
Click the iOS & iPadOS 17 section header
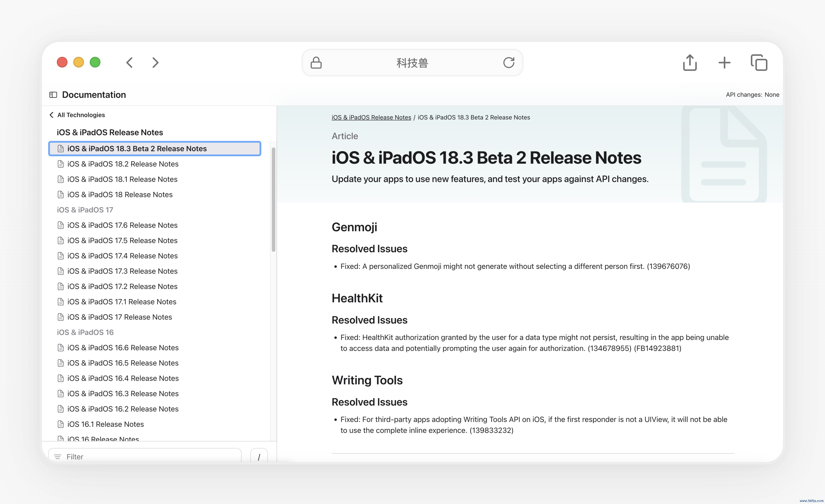tap(85, 210)
